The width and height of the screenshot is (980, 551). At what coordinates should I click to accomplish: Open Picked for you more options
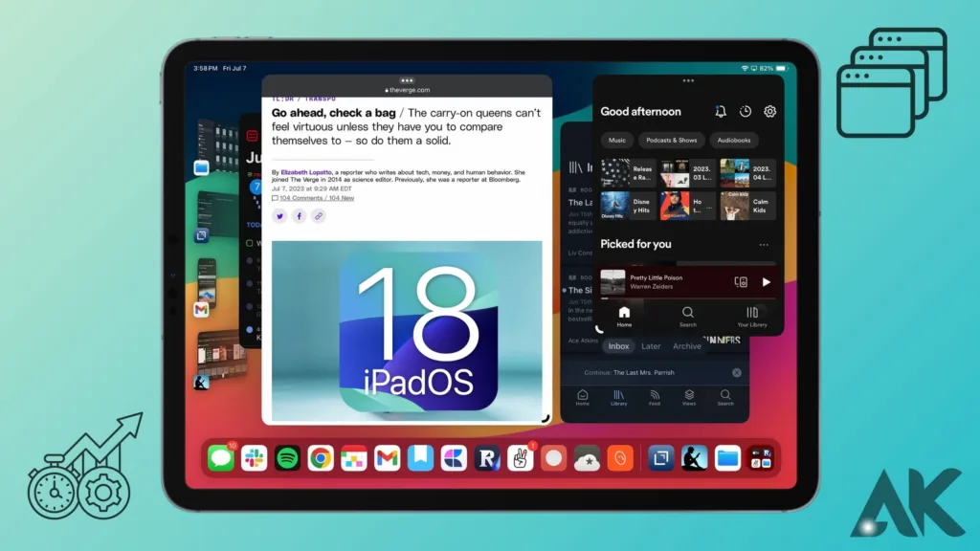point(764,245)
